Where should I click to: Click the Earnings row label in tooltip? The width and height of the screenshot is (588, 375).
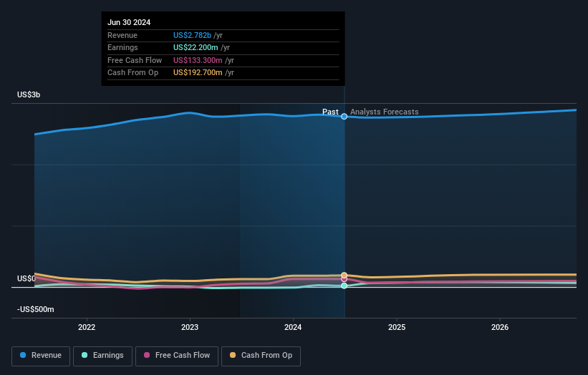122,47
